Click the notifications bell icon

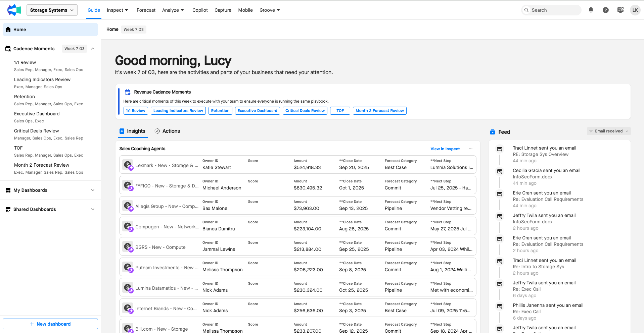591,10
